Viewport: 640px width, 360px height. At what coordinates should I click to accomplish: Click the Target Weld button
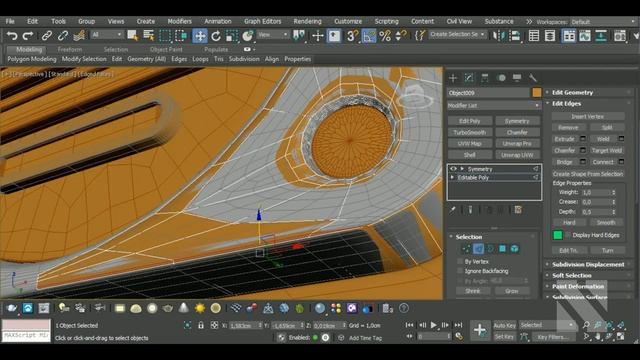607,151
